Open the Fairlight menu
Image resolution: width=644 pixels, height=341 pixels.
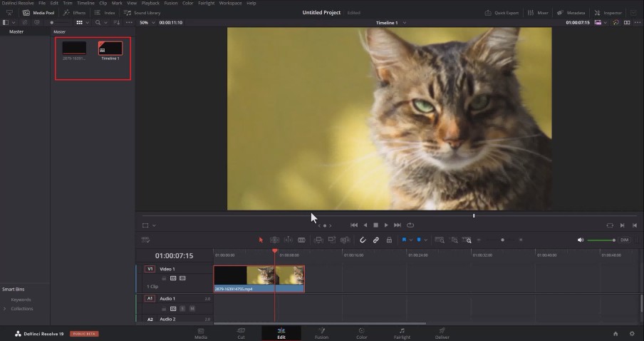206,3
